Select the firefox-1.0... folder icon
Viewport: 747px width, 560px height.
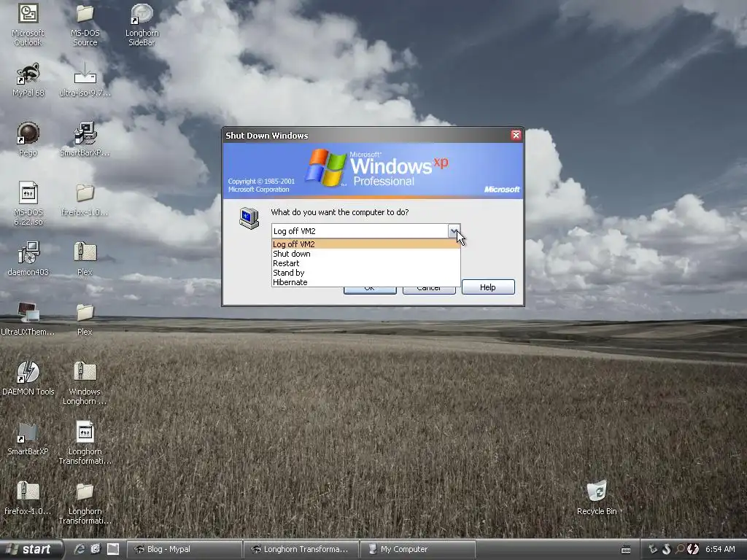click(85, 192)
